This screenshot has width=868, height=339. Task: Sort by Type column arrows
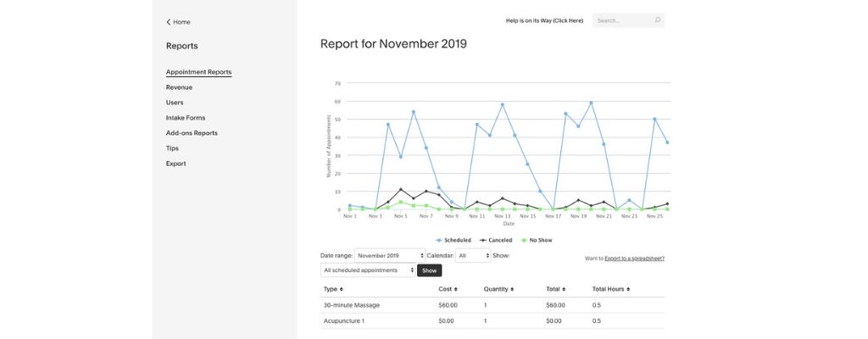[x=342, y=289]
